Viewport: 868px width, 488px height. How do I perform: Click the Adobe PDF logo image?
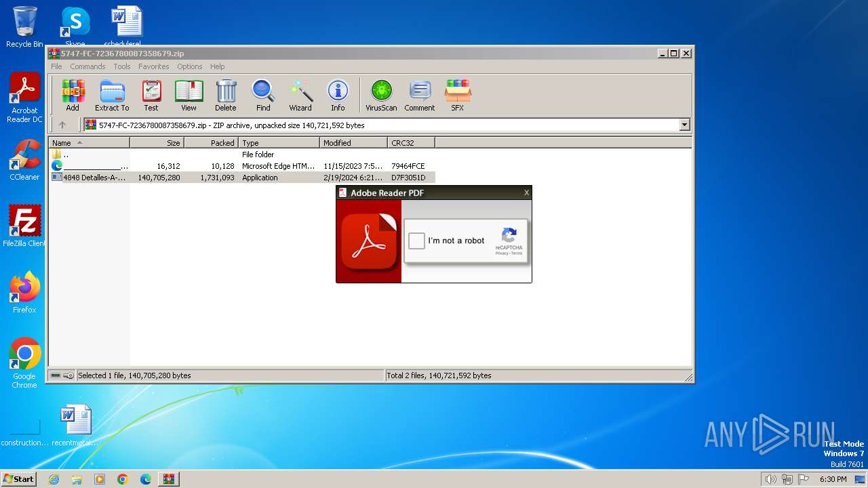(x=369, y=241)
